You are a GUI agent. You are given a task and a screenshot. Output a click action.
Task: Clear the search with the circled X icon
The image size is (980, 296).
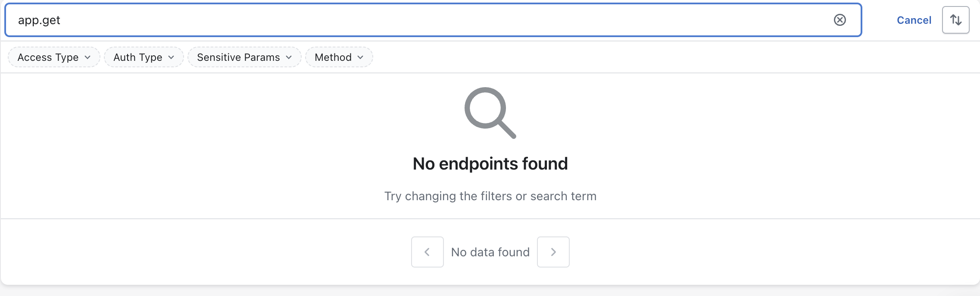point(840,20)
